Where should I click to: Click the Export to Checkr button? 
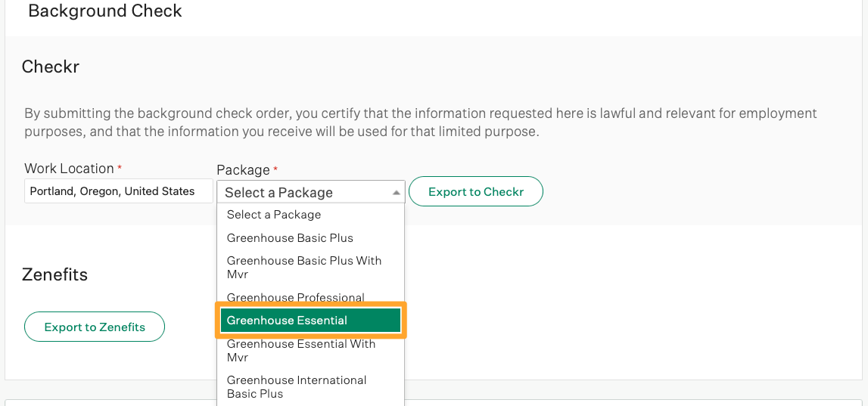(x=476, y=192)
